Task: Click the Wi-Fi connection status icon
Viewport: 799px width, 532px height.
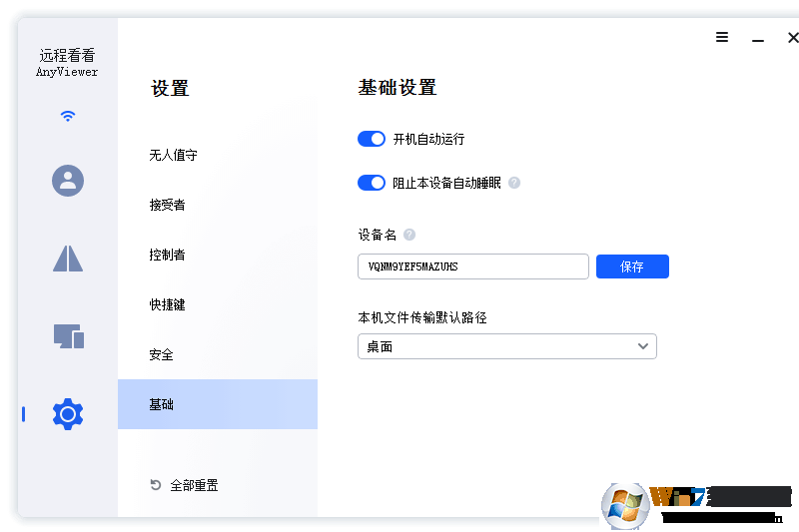Action: point(68,116)
